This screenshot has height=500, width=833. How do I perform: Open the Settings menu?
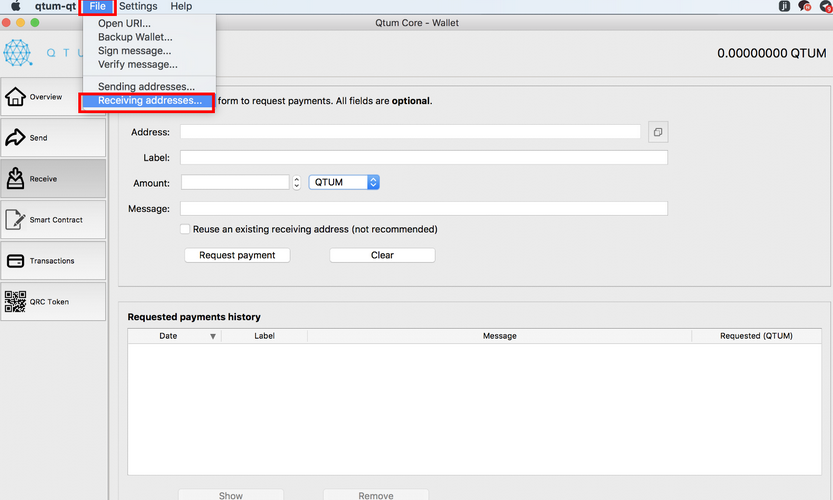[x=138, y=6]
